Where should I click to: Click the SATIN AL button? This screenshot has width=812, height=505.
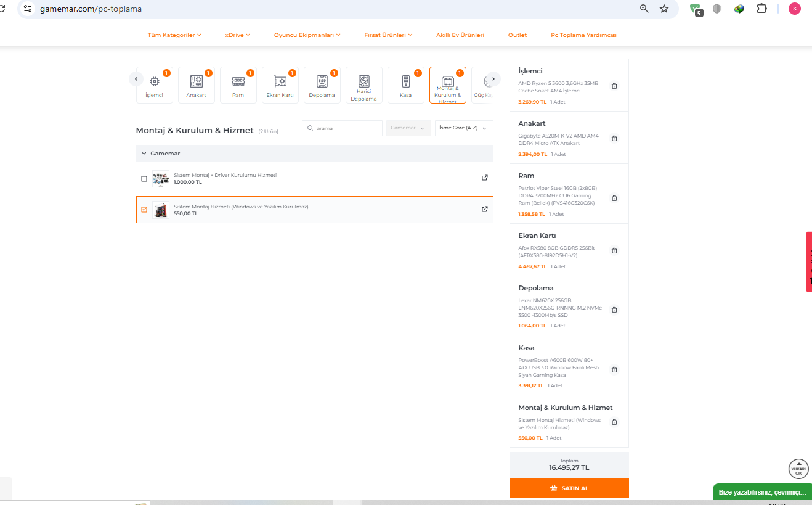(x=569, y=488)
